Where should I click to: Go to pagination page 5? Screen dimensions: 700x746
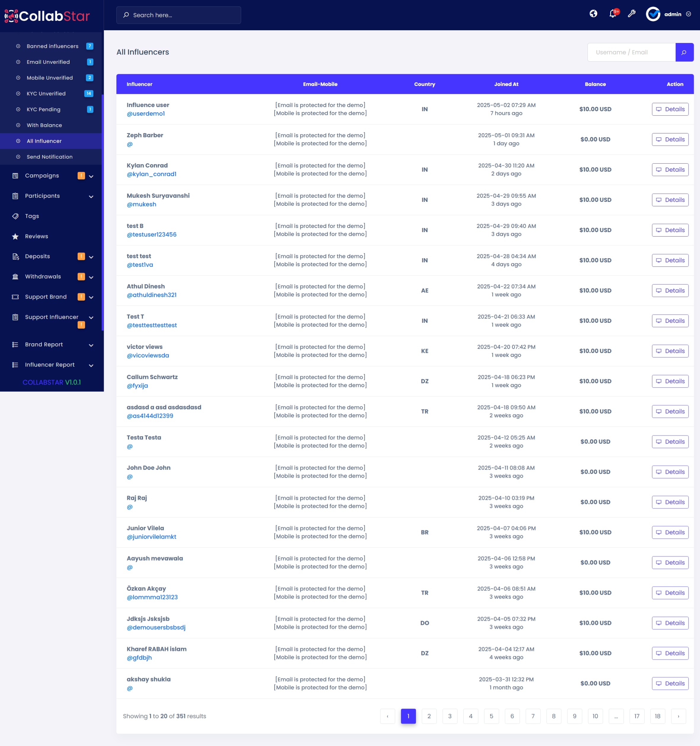pos(491,716)
